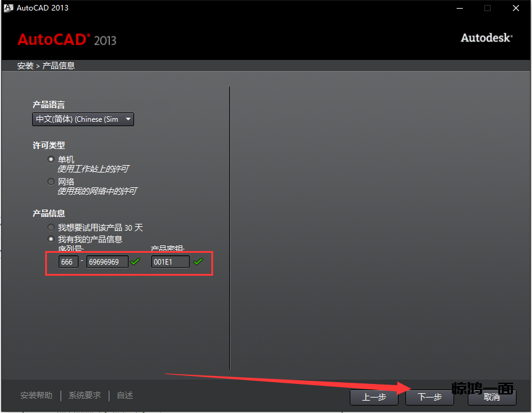532x413 pixels.
Task: Go back with the 上一步 button
Action: 374,397
